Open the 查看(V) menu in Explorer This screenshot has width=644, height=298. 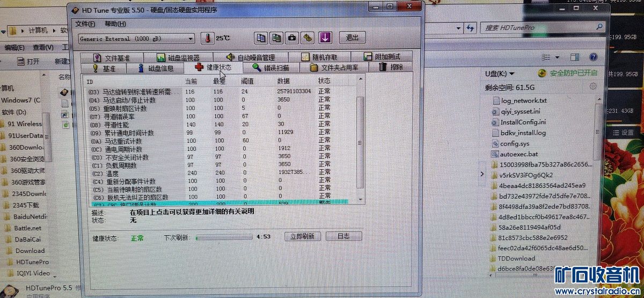(x=43, y=47)
